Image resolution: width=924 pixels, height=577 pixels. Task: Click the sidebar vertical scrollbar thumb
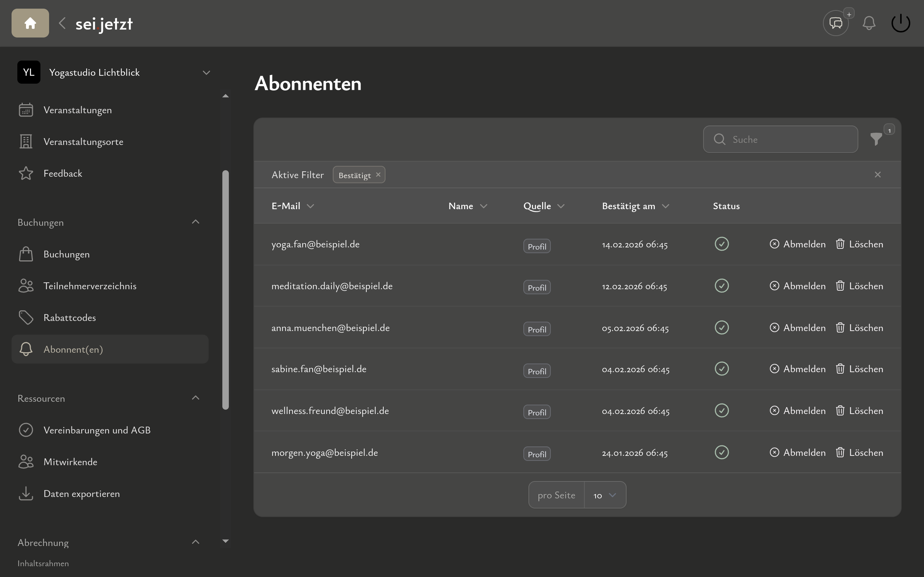[226, 290]
